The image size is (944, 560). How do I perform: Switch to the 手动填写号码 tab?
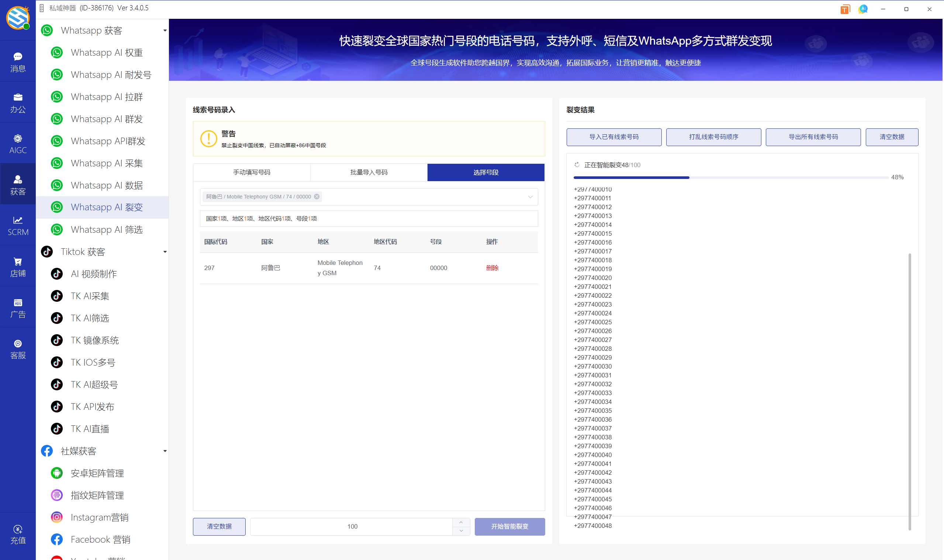pyautogui.click(x=251, y=172)
